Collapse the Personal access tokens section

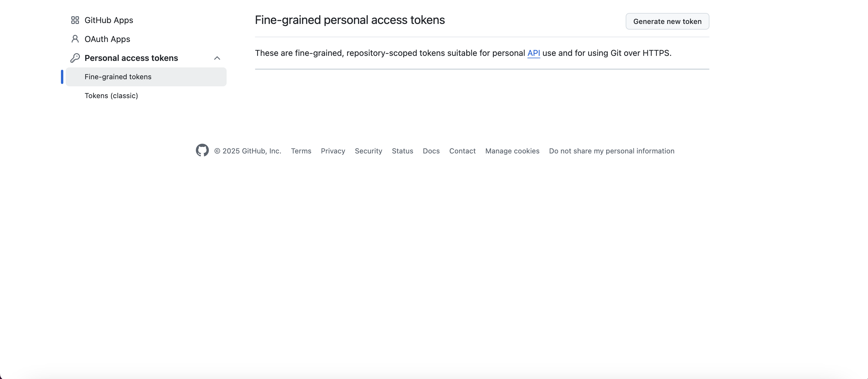[x=217, y=58]
